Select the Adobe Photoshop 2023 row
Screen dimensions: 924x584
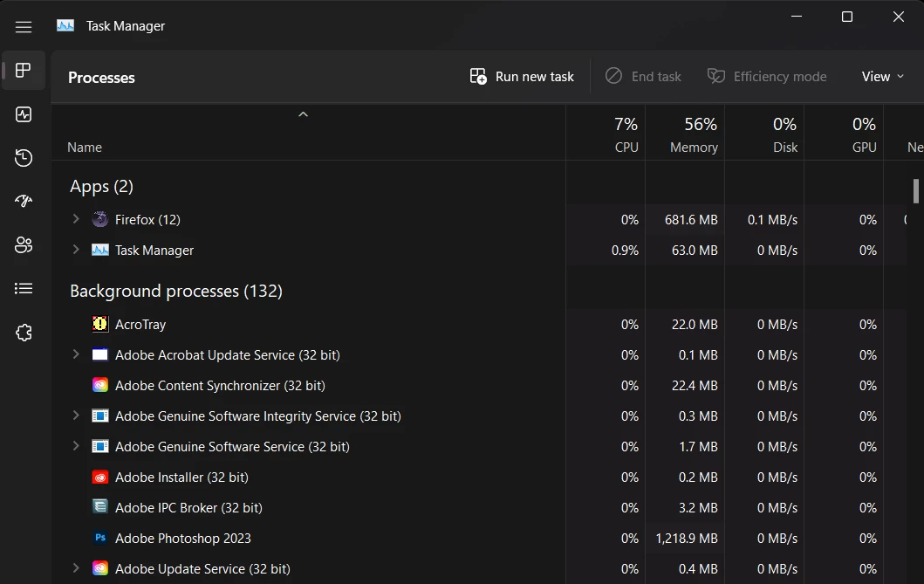click(478, 538)
